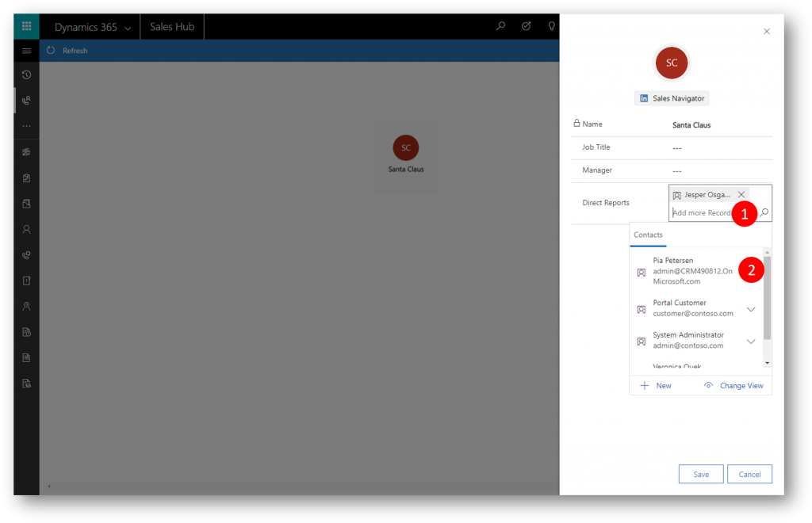Screen dimensions: 812x523
Task: Open search magnifier in top bar
Action: (500, 26)
